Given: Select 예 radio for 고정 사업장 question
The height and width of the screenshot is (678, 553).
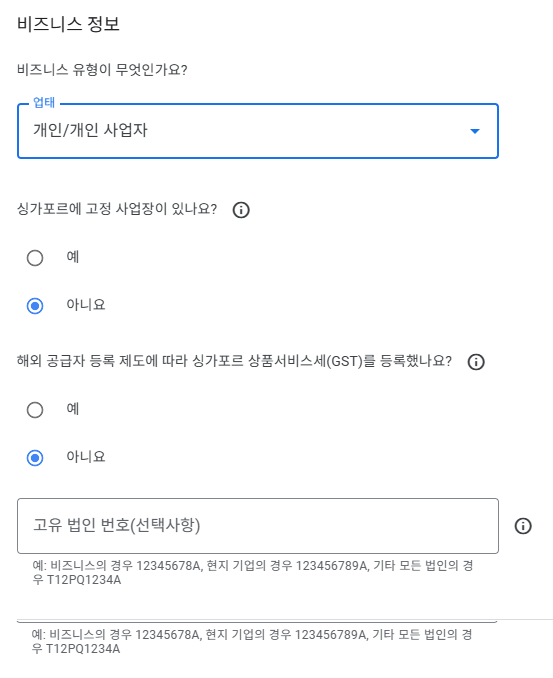Looking at the screenshot, I should [x=35, y=258].
